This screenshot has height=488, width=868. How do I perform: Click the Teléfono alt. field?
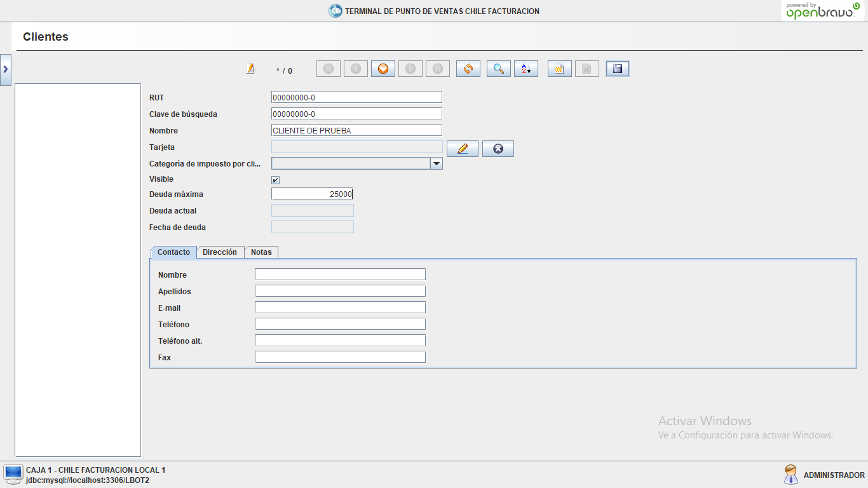pos(340,341)
